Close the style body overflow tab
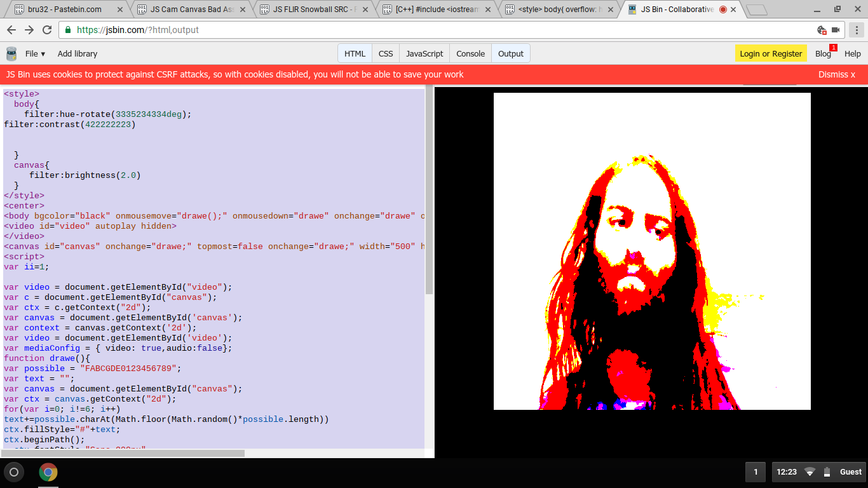This screenshot has height=488, width=868. [x=610, y=10]
